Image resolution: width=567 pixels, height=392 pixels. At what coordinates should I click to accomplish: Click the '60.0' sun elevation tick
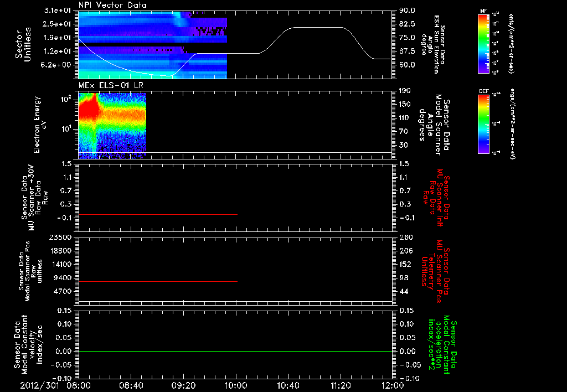(x=407, y=65)
